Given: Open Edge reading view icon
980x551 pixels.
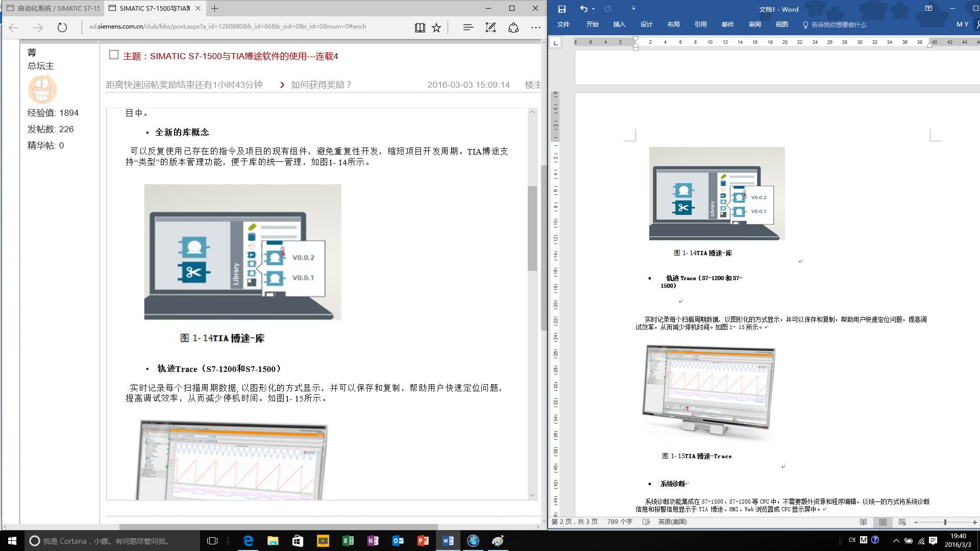Looking at the screenshot, I should point(420,28).
